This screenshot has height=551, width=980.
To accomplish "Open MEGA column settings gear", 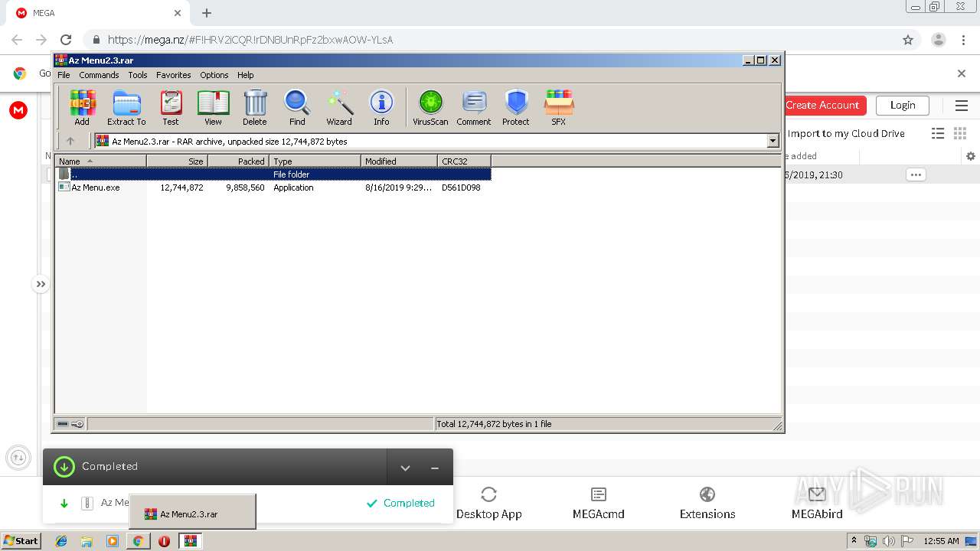I will tap(971, 156).
